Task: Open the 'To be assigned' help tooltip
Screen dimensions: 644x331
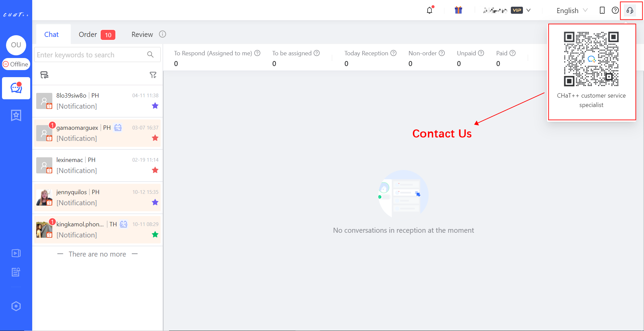Action: tap(317, 53)
